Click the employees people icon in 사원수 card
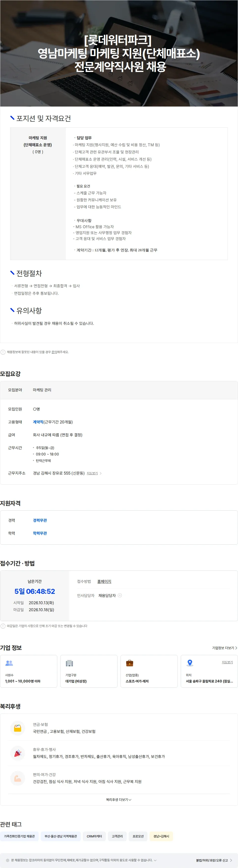238x868 pixels. tap(9, 663)
